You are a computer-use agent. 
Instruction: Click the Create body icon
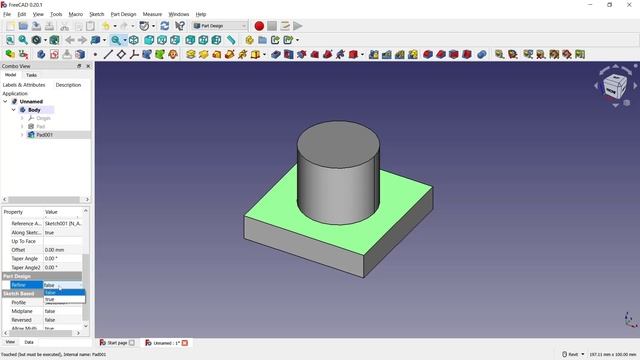pos(41,54)
